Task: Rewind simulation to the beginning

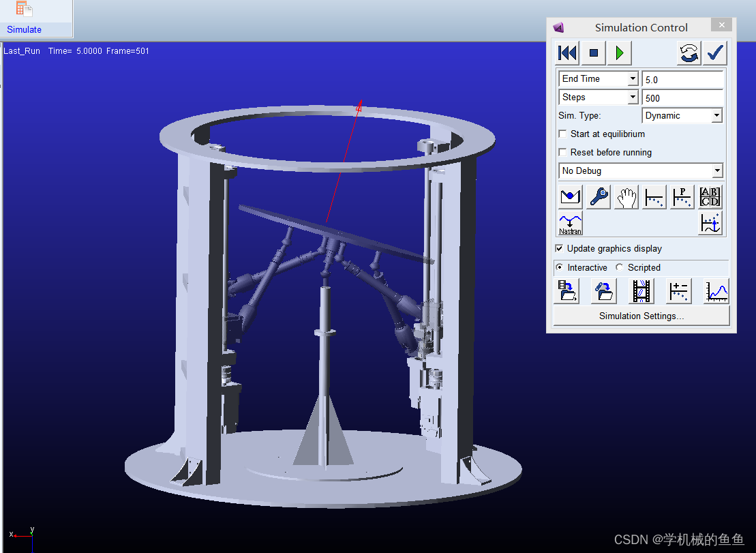Action: 567,53
